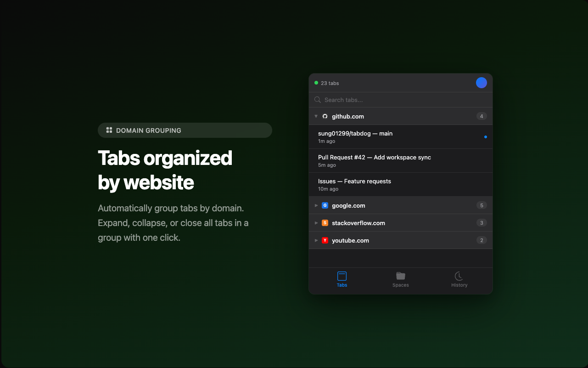The width and height of the screenshot is (588, 368).
Task: Switch to the Tabs tab
Action: tap(342, 280)
